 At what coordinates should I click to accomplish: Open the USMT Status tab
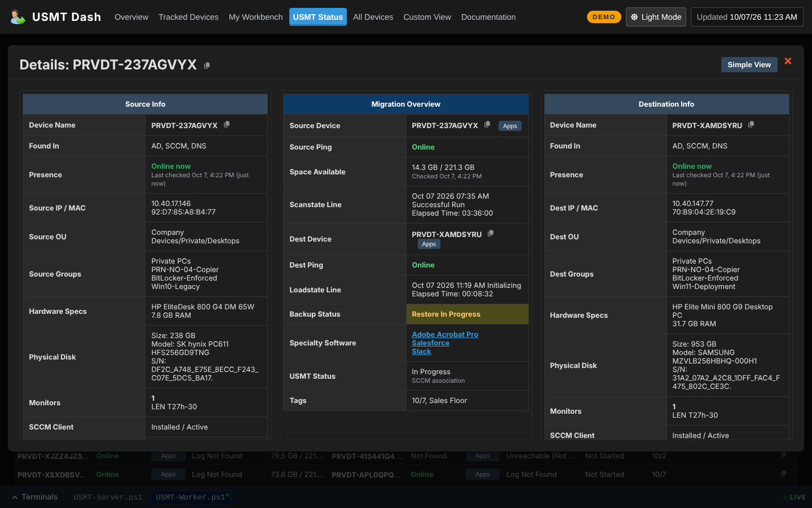click(x=317, y=17)
